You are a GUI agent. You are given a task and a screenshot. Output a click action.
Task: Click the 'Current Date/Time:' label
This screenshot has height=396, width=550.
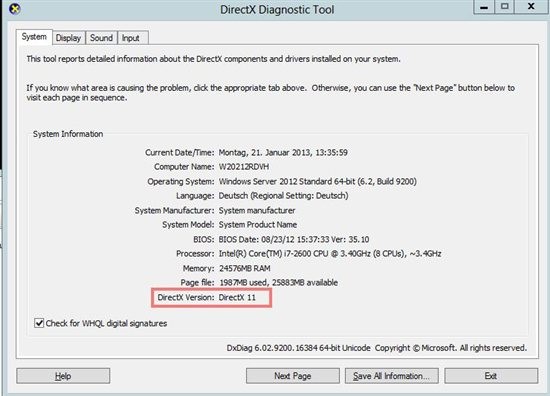(x=180, y=153)
